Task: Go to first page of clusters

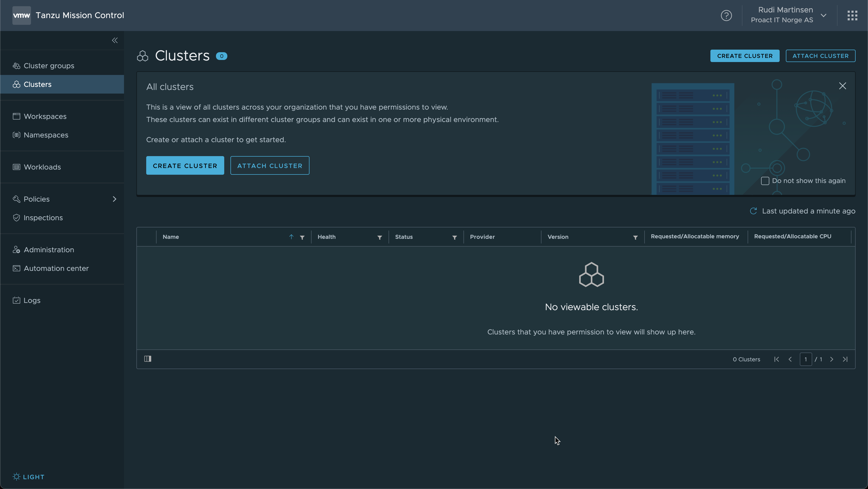Action: point(777,359)
